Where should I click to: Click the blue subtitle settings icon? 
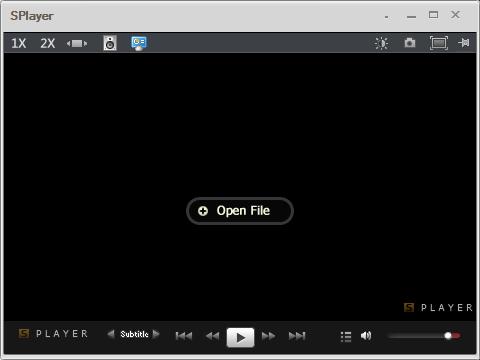click(x=139, y=43)
